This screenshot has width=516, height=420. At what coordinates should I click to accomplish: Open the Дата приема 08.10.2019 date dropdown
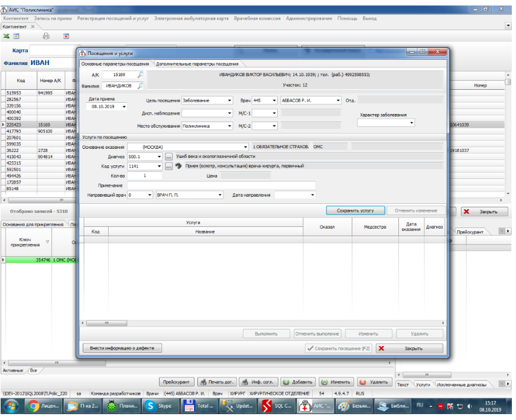click(124, 106)
